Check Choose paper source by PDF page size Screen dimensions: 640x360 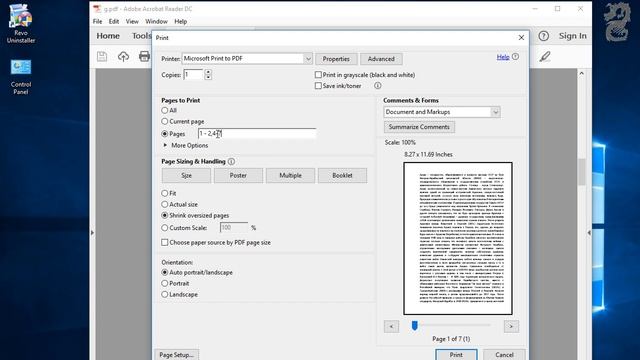point(164,242)
